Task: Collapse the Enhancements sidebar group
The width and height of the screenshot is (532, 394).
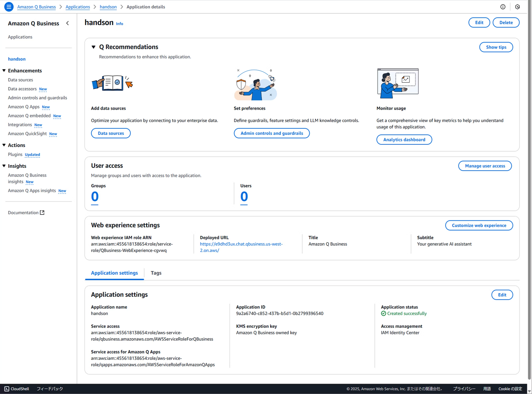Action: [4, 71]
